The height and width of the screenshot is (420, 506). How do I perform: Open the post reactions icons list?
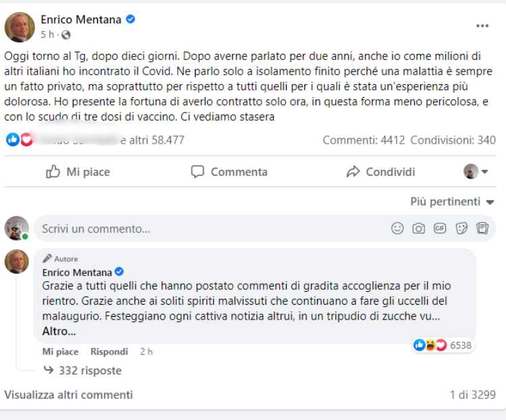(19, 140)
